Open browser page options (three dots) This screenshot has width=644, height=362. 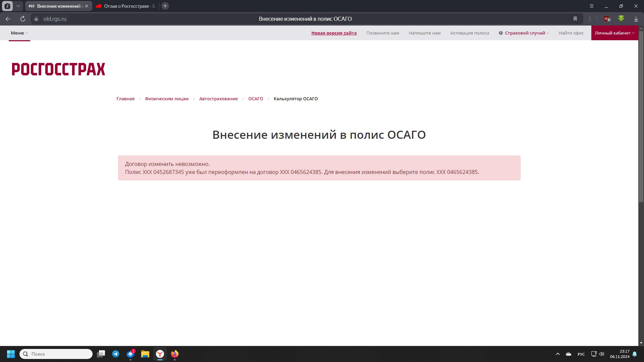click(x=590, y=19)
